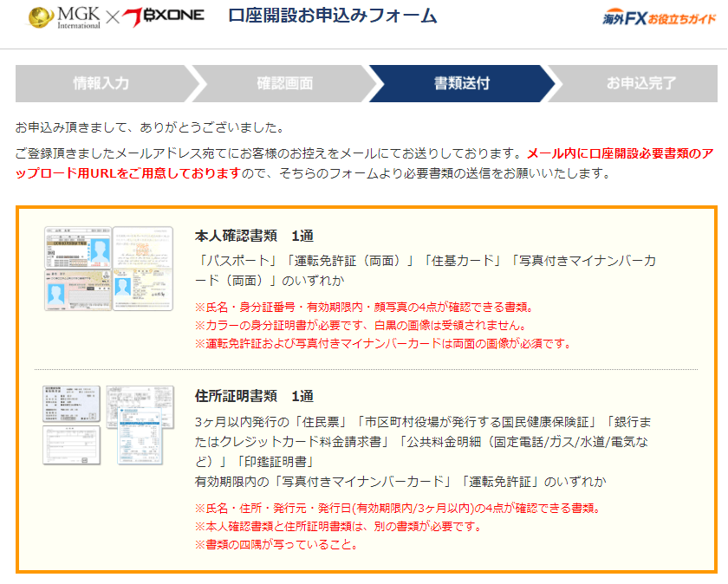Click the identity documents sample image
The image size is (728, 584).
click(x=108, y=269)
